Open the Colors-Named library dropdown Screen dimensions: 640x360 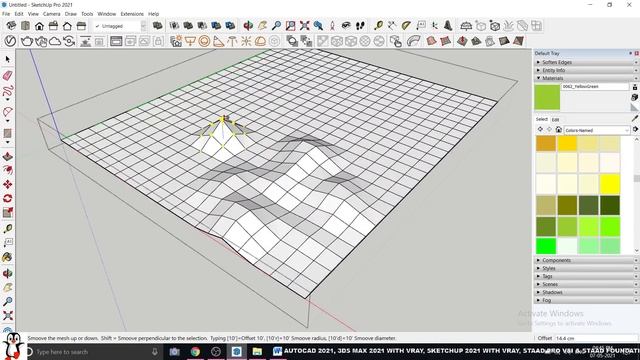pyautogui.click(x=597, y=130)
